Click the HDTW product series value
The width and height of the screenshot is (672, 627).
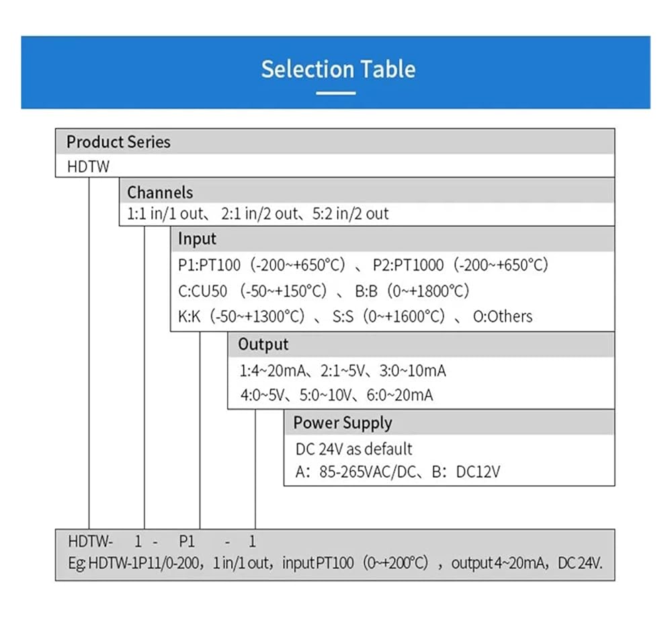coord(88,166)
